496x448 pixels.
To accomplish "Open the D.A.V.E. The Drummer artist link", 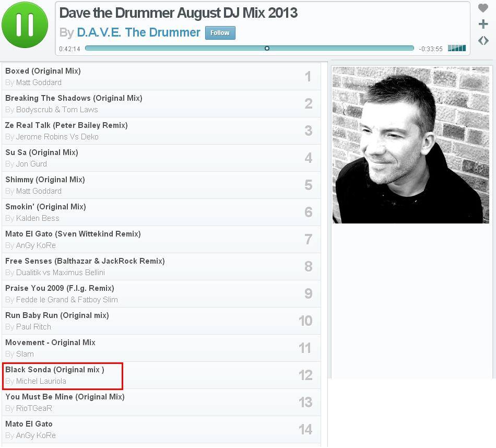I will [x=138, y=32].
